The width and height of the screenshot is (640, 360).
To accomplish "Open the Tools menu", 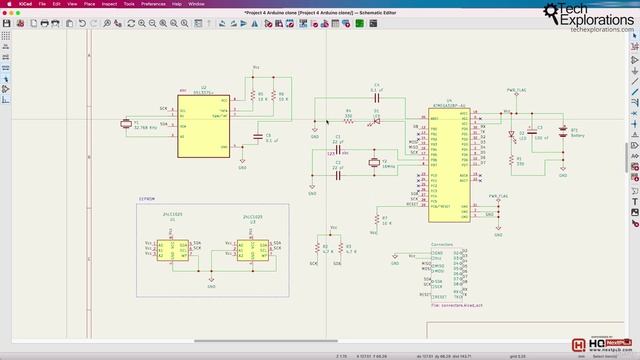I will click(x=129, y=4).
